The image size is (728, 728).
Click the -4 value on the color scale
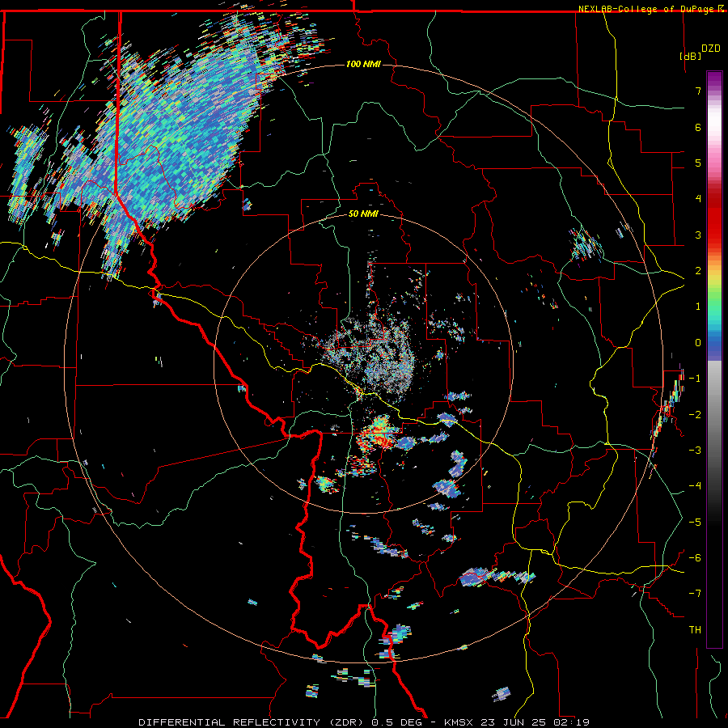pyautogui.click(x=695, y=486)
